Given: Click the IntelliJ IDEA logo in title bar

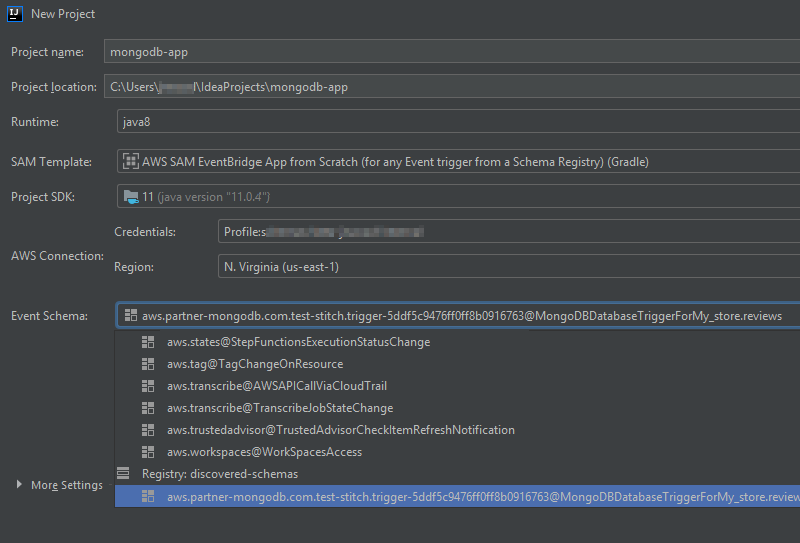Looking at the screenshot, I should pyautogui.click(x=15, y=14).
